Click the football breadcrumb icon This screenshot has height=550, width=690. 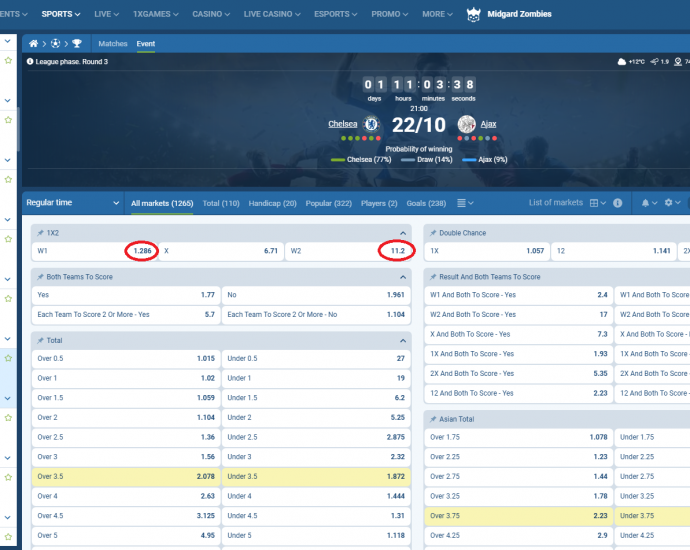55,44
